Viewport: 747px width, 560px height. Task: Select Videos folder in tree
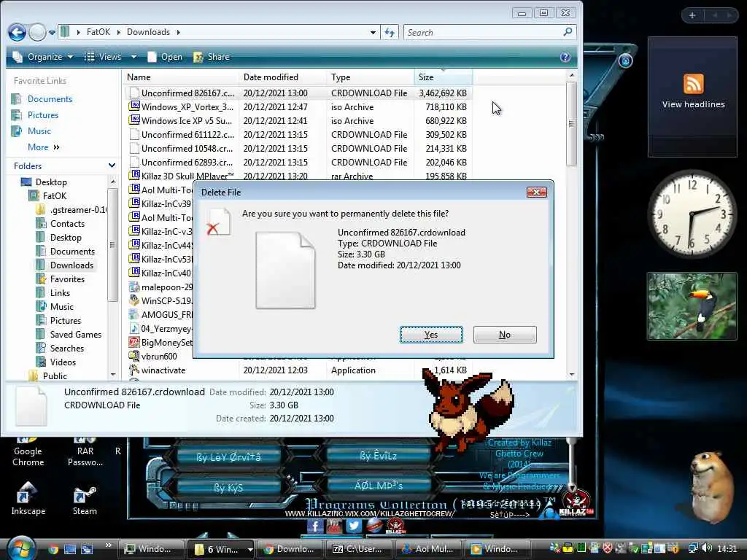pyautogui.click(x=63, y=362)
